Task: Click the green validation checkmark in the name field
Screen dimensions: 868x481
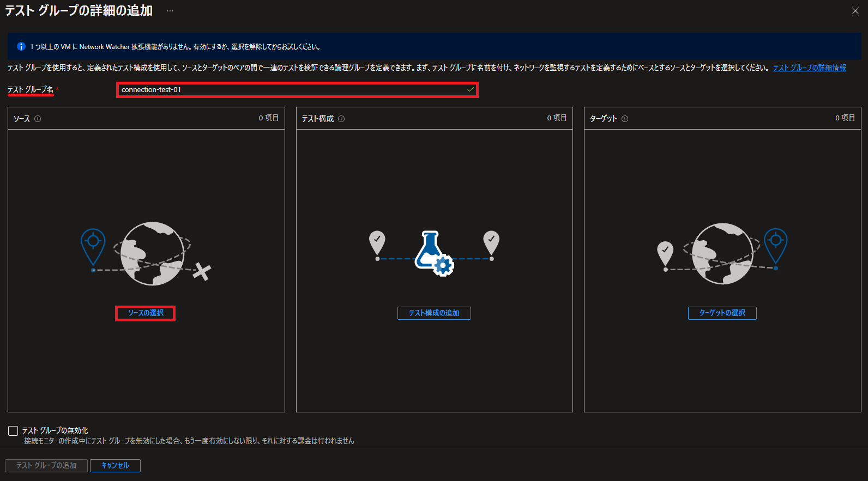Action: [x=471, y=89]
